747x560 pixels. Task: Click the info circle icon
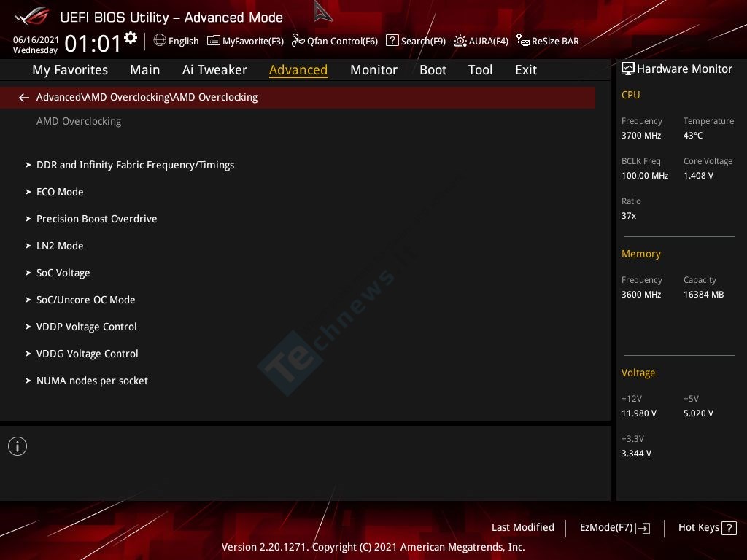[x=18, y=446]
